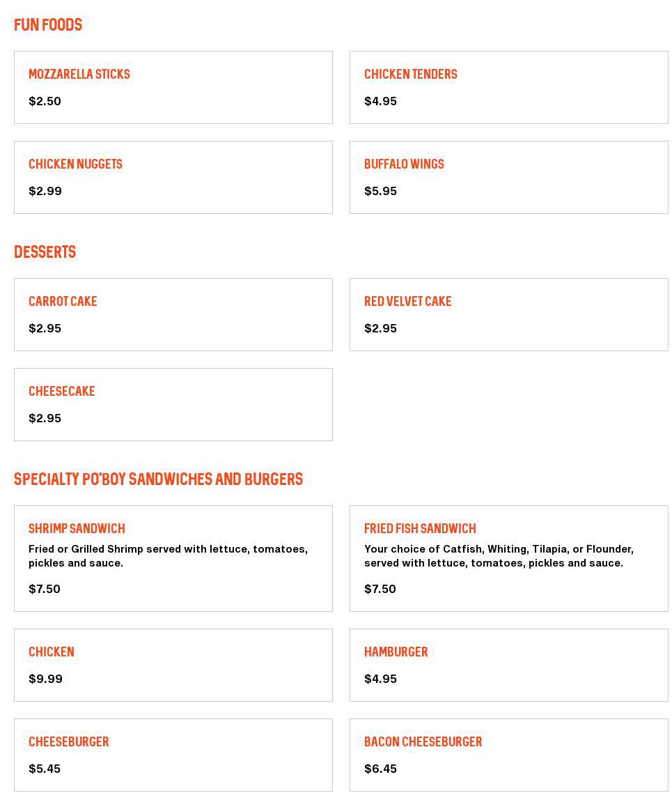The width and height of the screenshot is (672, 800).
Task: Click the $9.99 Chicken price
Action: [x=45, y=679]
